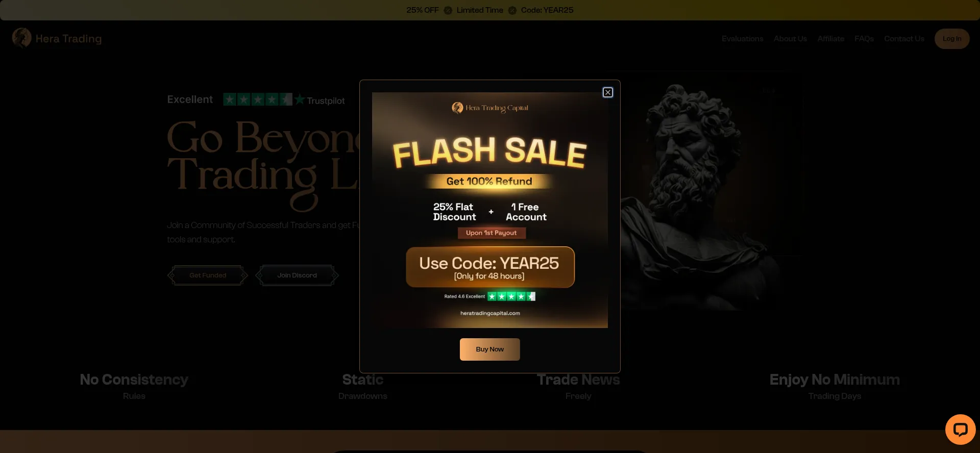Click the Use Code YEAR25 box
980x453 pixels.
coord(490,267)
